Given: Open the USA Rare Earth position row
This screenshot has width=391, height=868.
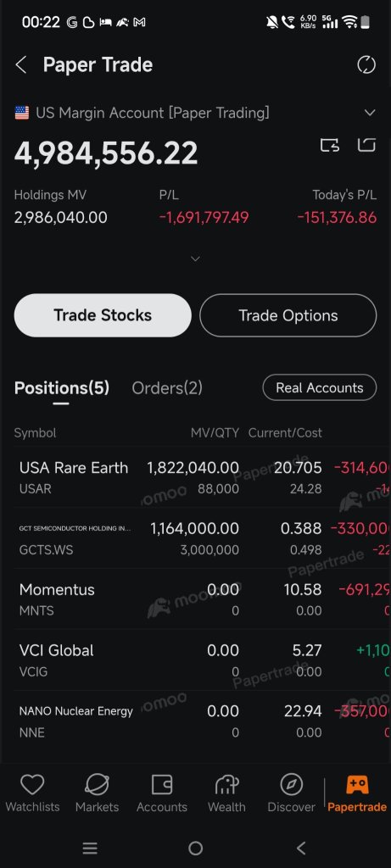Looking at the screenshot, I should coord(195,477).
